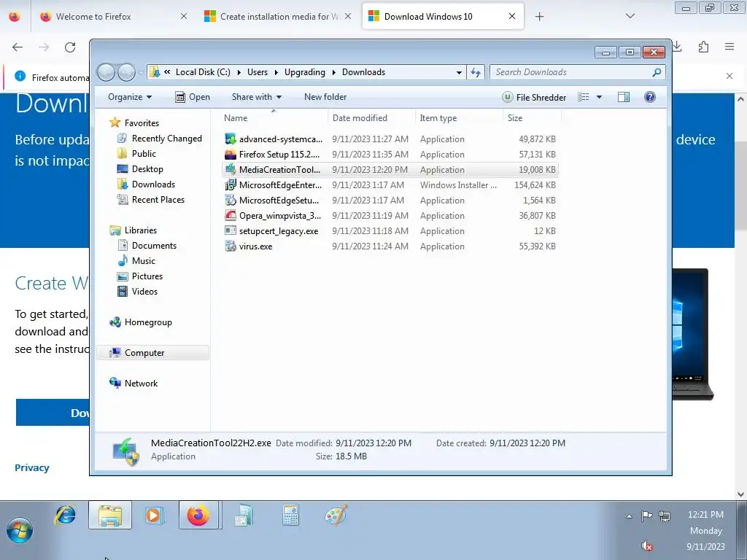The width and height of the screenshot is (747, 560).
Task: Open recent pages dropdown next to Forward
Action: click(141, 72)
